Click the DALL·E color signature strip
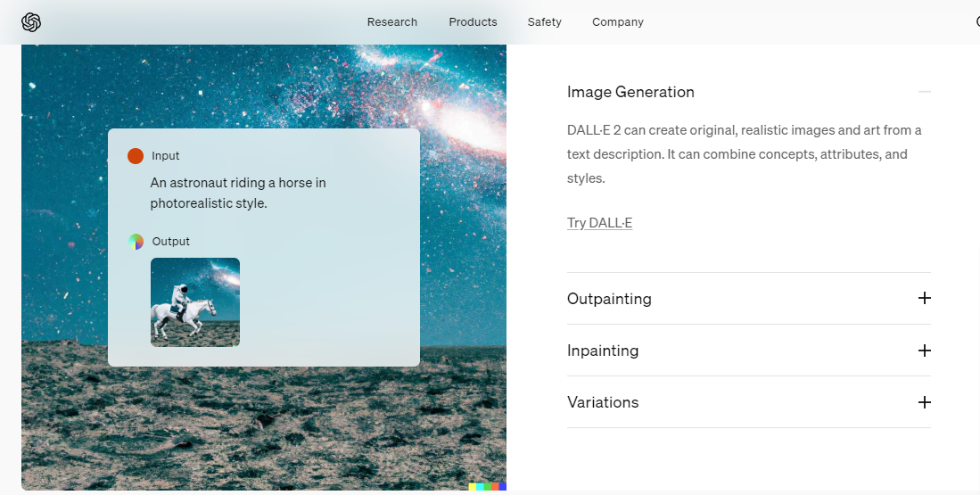 click(x=487, y=487)
